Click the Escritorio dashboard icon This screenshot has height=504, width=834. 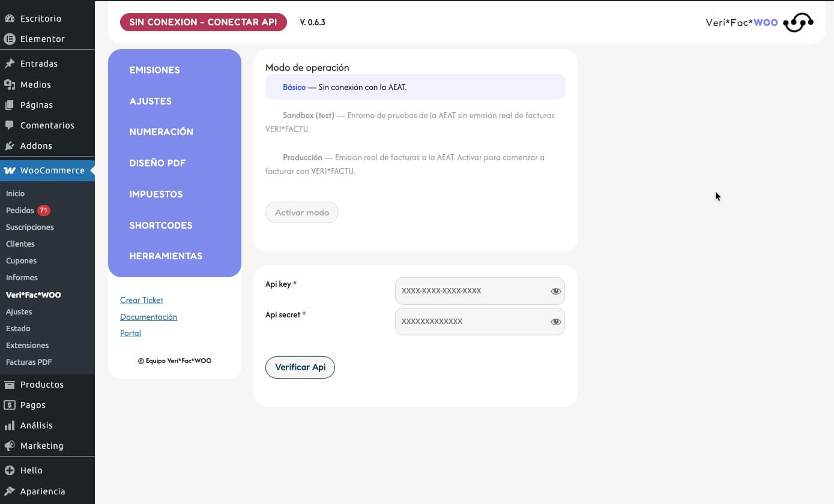tap(10, 19)
